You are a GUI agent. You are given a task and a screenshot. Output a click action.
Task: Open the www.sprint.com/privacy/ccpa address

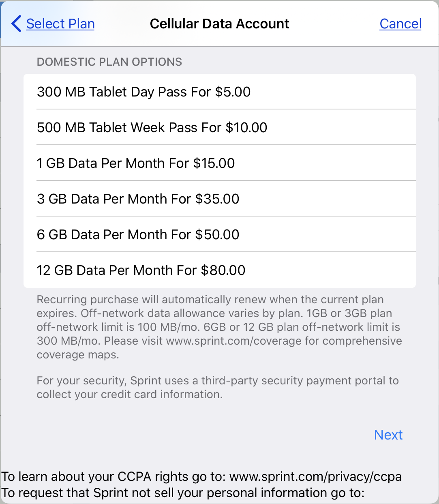pos(315,476)
